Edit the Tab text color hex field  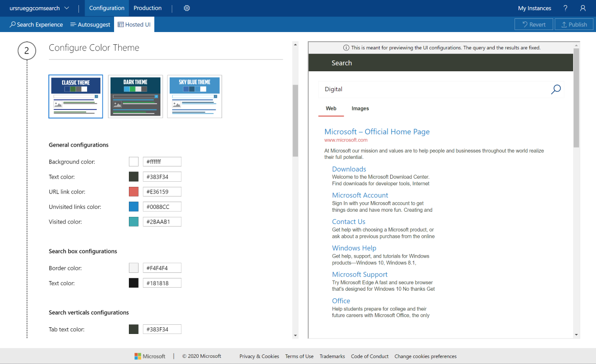point(162,329)
